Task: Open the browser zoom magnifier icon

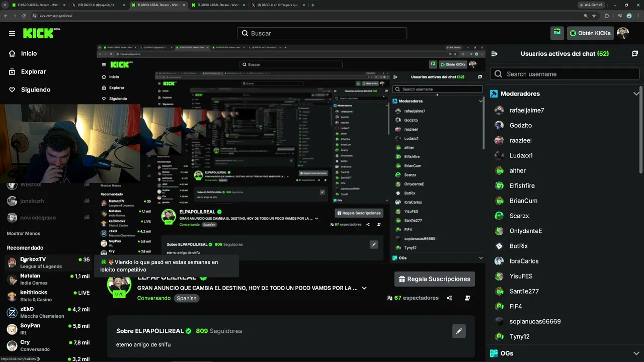Action: (586, 16)
